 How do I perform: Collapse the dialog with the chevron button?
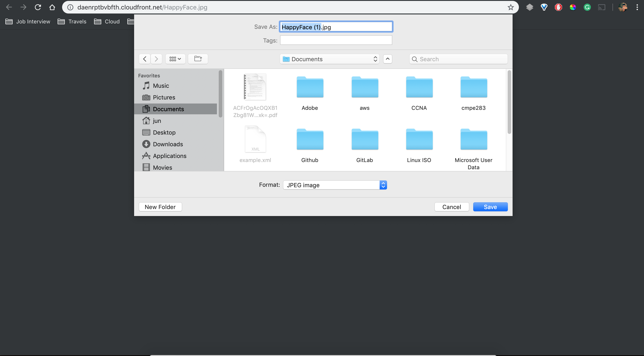click(x=387, y=59)
